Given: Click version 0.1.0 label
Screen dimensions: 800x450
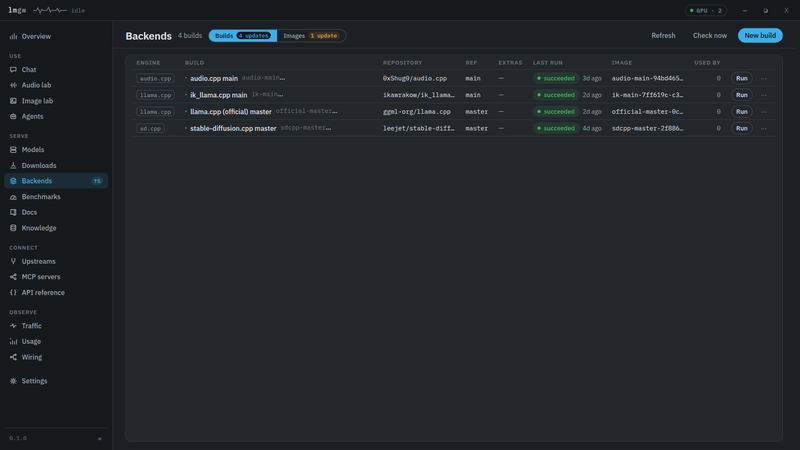Looking at the screenshot, I should click(18, 438).
